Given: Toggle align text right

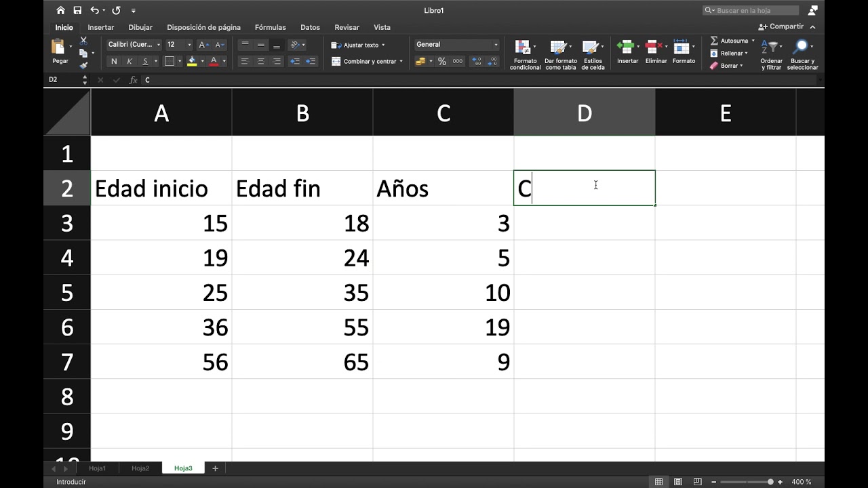Looking at the screenshot, I should point(276,61).
